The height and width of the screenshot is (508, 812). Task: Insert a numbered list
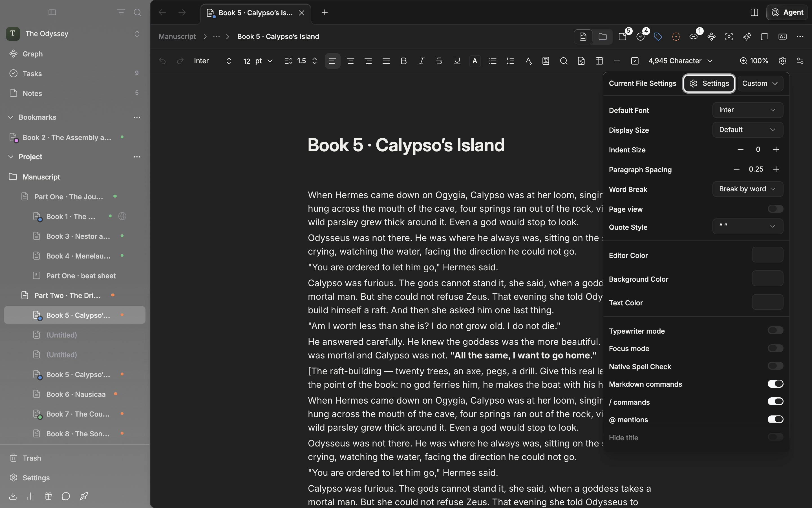pyautogui.click(x=510, y=61)
